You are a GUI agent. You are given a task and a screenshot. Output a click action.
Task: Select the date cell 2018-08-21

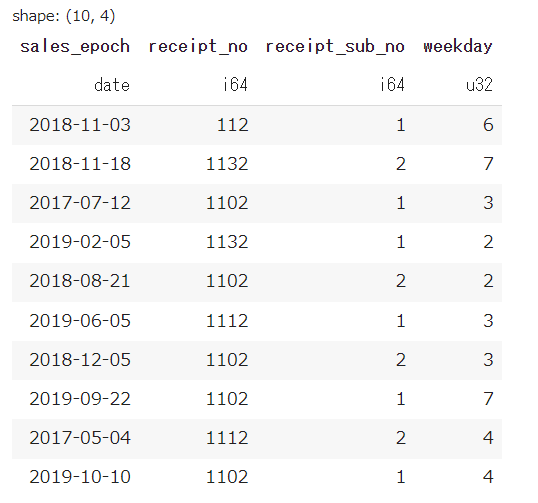click(x=80, y=281)
